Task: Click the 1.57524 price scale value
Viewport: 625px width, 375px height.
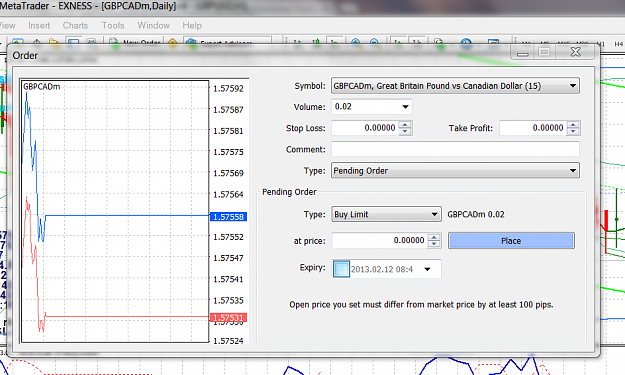Action: tap(228, 341)
